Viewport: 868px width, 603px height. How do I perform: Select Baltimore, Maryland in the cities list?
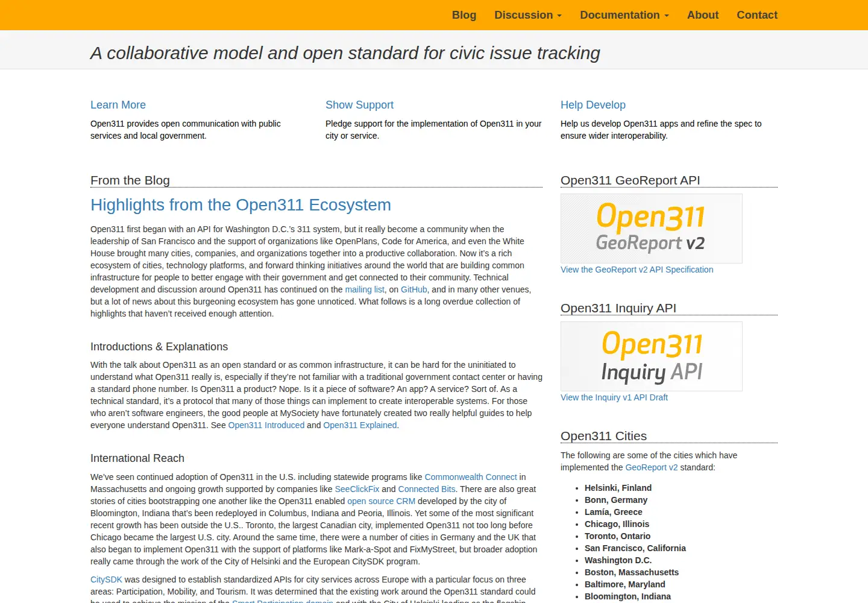pos(625,584)
